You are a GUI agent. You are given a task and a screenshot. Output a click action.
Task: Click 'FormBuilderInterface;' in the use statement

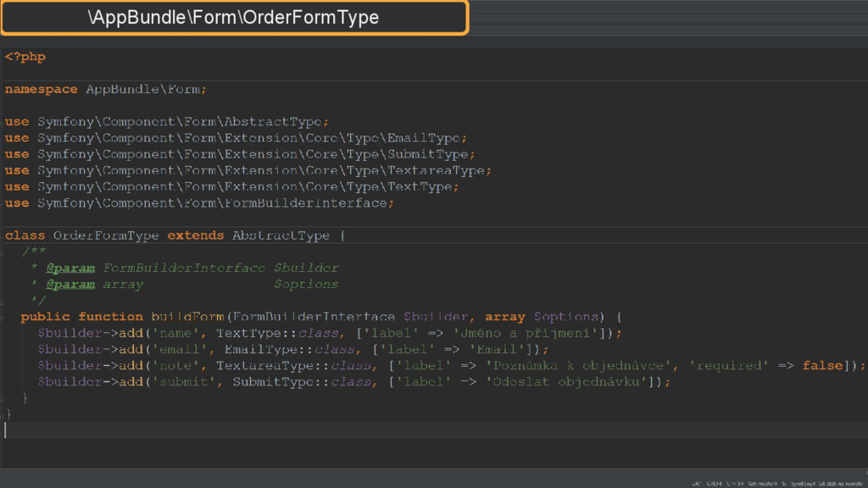pyautogui.click(x=309, y=203)
